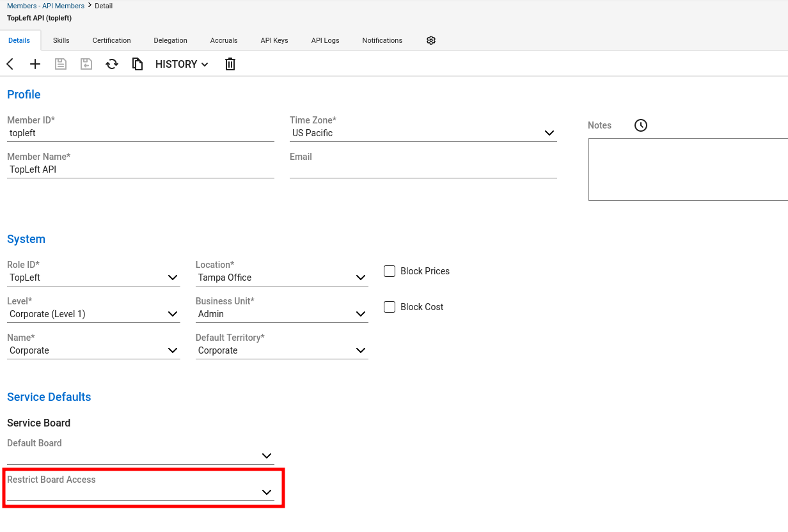The width and height of the screenshot is (788, 532).
Task: Delete the member with trash icon
Action: pos(230,64)
